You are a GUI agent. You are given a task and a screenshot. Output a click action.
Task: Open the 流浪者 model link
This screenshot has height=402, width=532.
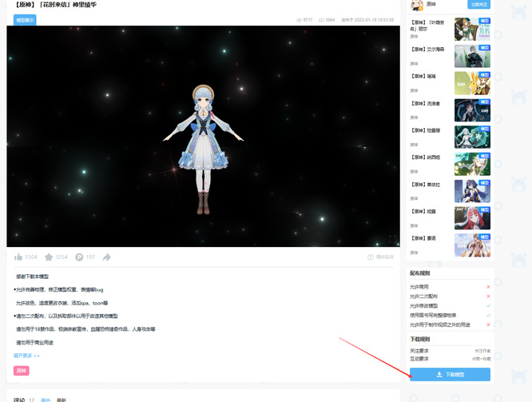pos(425,103)
